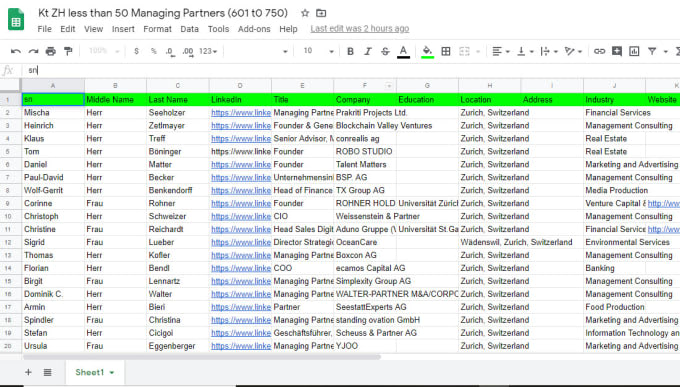680x387 pixels.
Task: Open website link in Christine's row
Action: pos(664,230)
